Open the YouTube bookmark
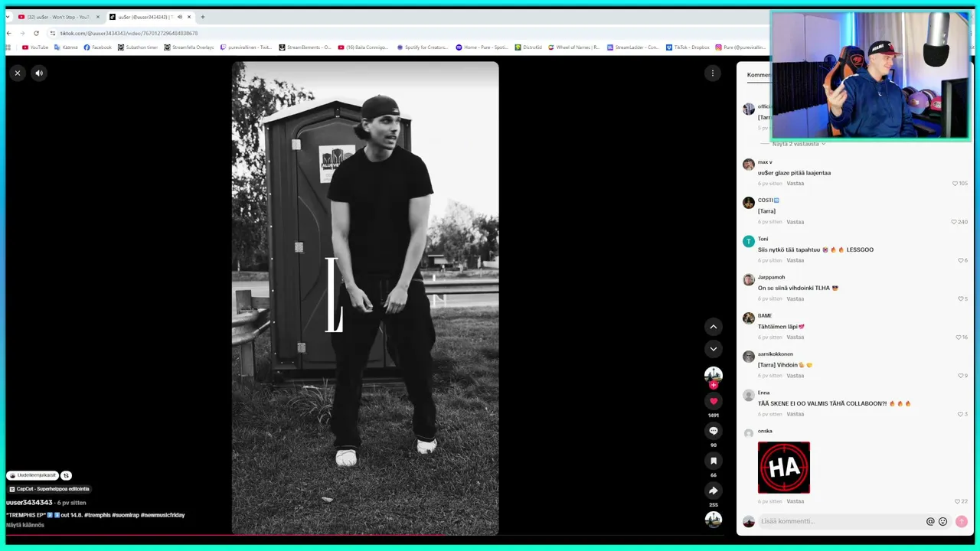This screenshot has height=551, width=980. coord(35,47)
